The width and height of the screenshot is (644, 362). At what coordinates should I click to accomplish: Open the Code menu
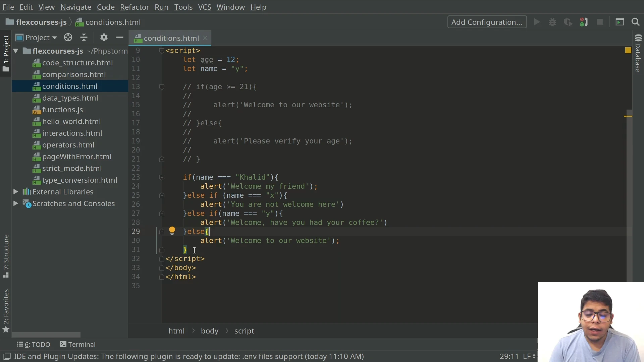pos(106,7)
